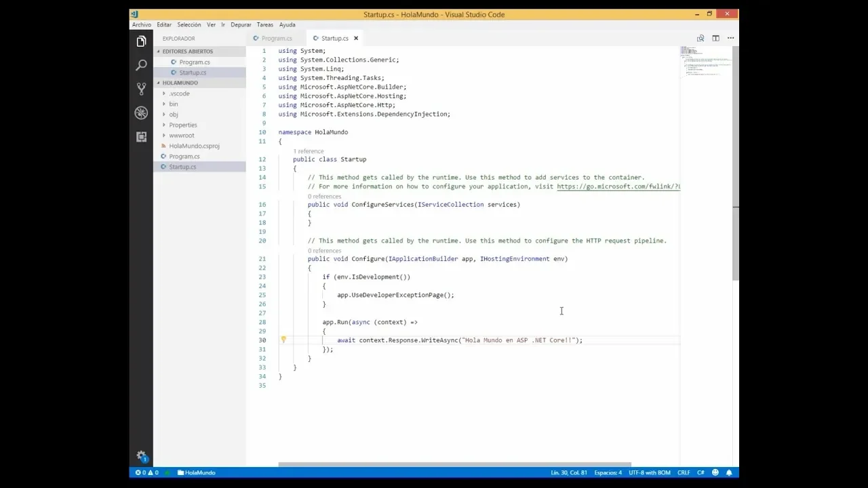Open HolaMundo.csproj in the file tree
The image size is (868, 488).
[x=194, y=146]
